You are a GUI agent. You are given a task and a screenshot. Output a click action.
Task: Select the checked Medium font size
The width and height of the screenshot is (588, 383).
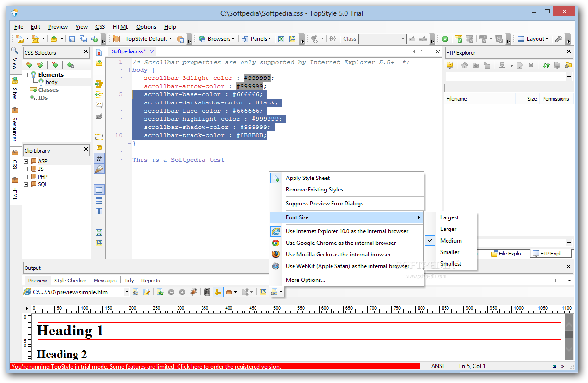pos(450,241)
